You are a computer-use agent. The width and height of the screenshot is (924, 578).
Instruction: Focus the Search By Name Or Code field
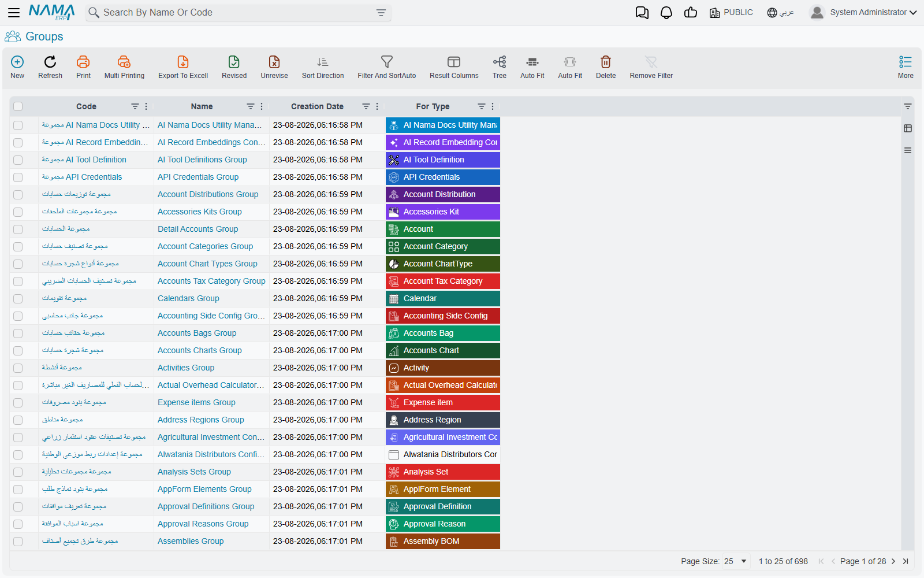point(237,13)
